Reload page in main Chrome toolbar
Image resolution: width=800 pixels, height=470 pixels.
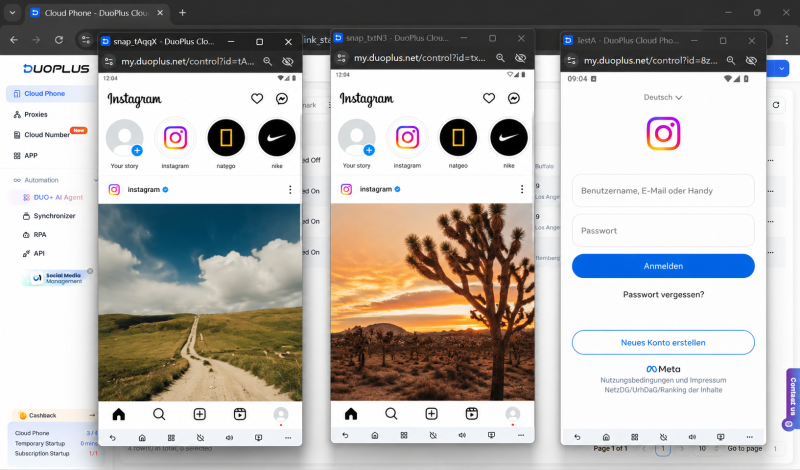coord(59,40)
